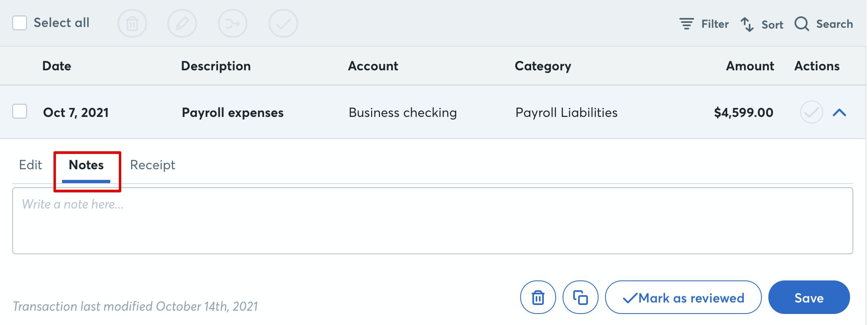Select the Notes tab

86,165
